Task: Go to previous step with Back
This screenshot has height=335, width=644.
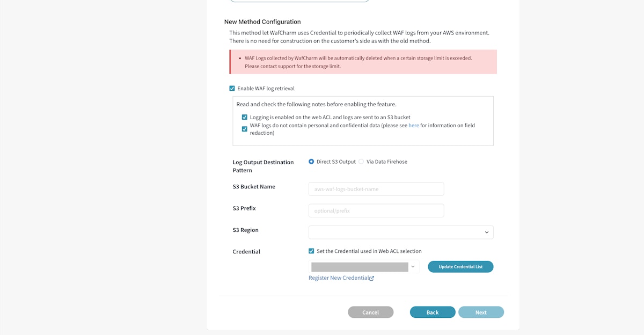Action: coord(433,312)
